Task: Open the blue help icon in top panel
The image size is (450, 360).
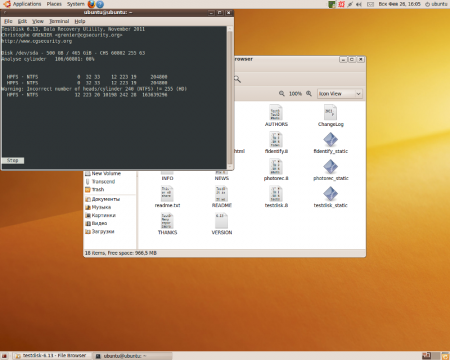Action: click(100, 4)
